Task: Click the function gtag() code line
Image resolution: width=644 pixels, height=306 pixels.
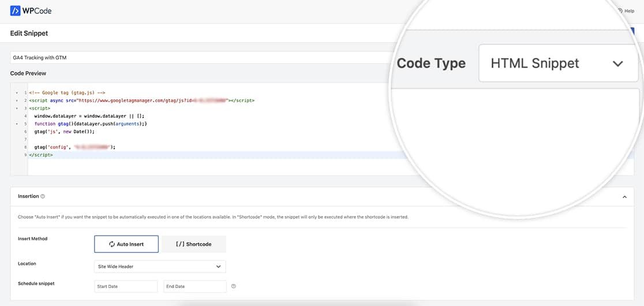Action: 91,124
